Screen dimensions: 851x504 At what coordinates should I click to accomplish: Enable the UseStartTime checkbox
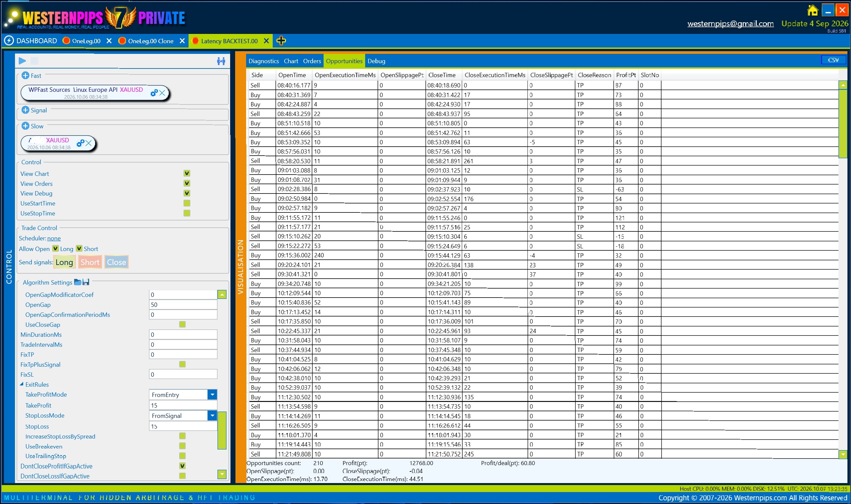(x=187, y=203)
